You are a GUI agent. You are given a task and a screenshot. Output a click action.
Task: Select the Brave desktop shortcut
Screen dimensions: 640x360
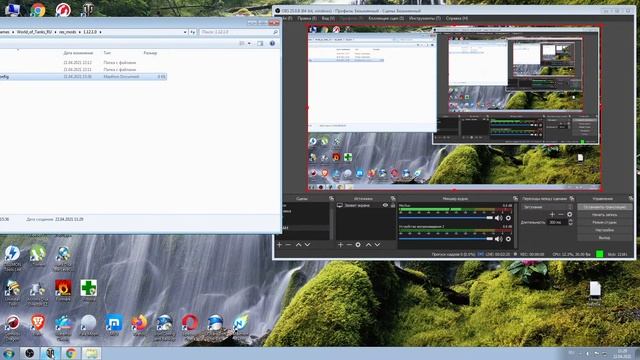point(38,324)
